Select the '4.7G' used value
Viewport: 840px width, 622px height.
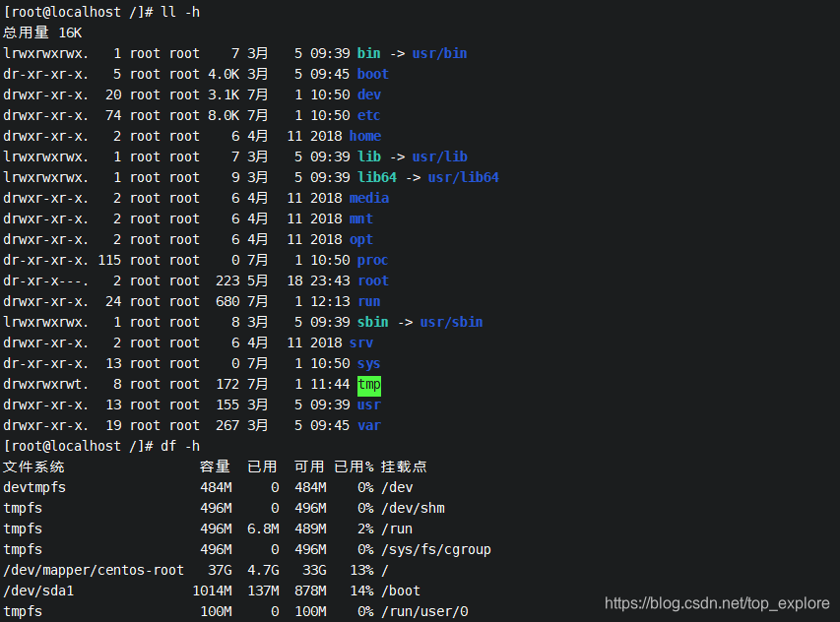tap(263, 571)
